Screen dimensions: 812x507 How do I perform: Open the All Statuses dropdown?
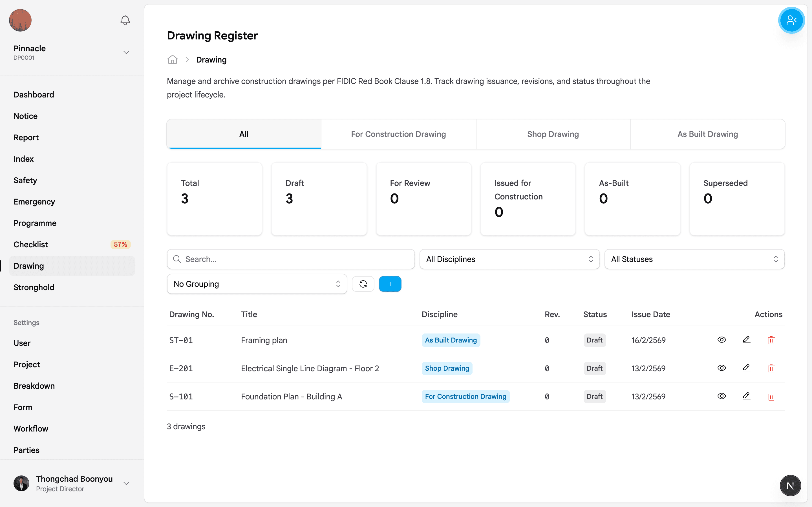pos(694,259)
